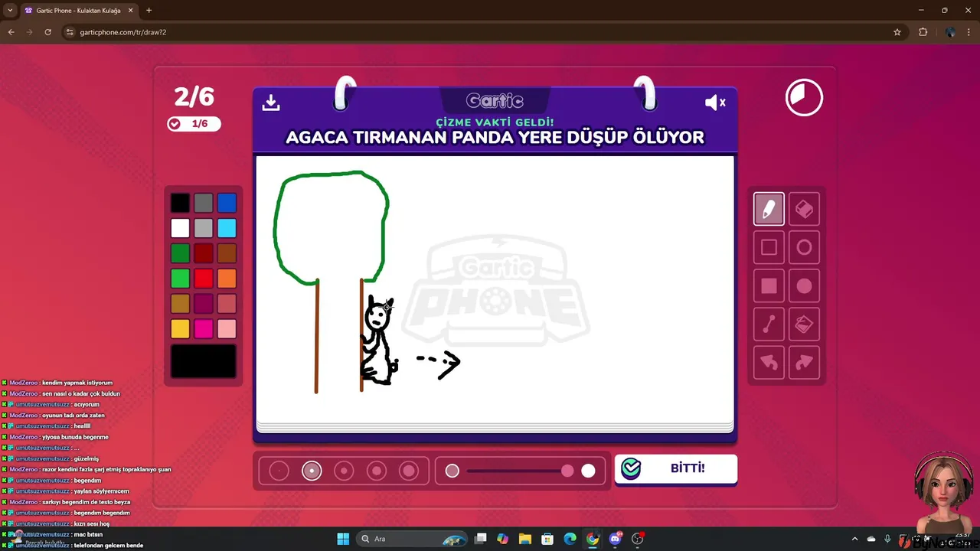Image resolution: width=980 pixels, height=551 pixels.
Task: Click the 1/6 players done indicator
Action: [194, 124]
